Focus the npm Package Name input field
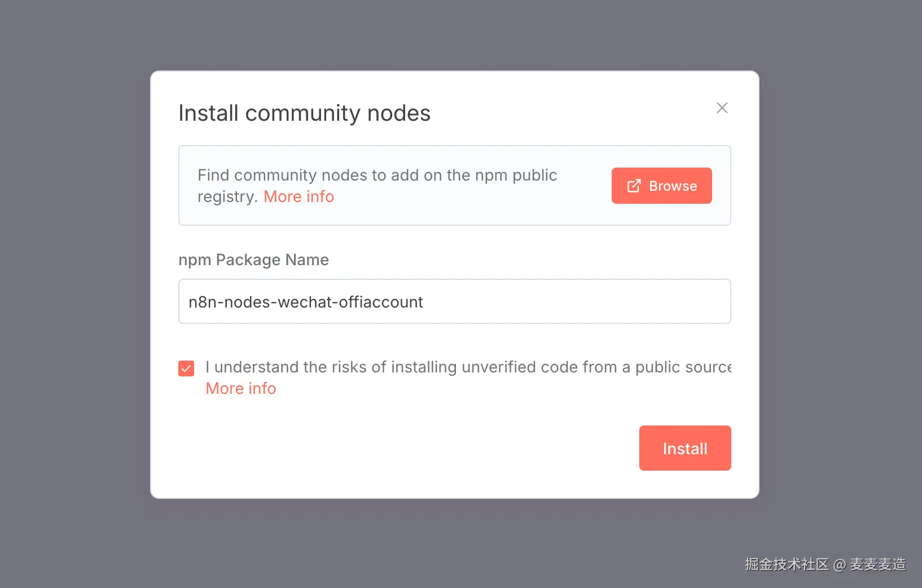The image size is (922, 588). click(x=454, y=301)
